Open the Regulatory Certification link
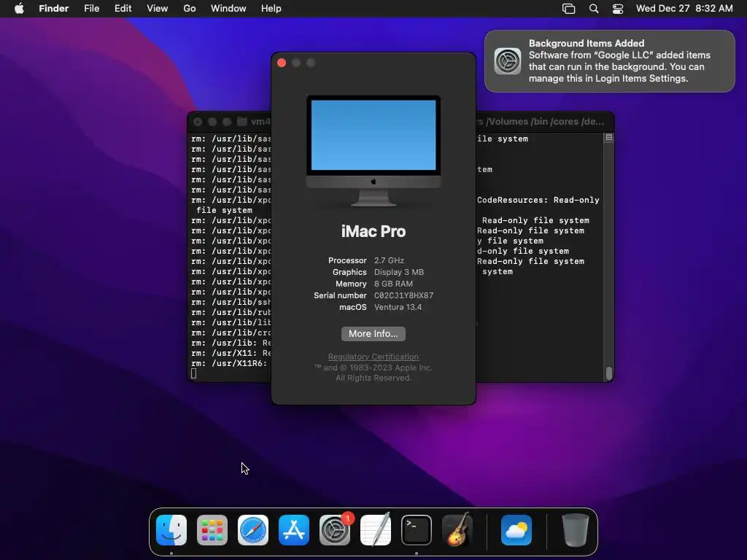747x560 pixels. tap(373, 357)
